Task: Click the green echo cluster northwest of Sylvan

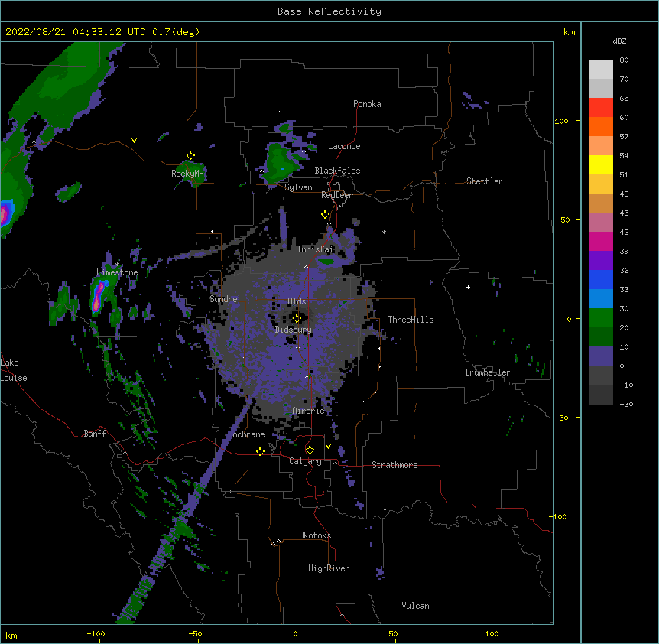Action: pos(279,164)
